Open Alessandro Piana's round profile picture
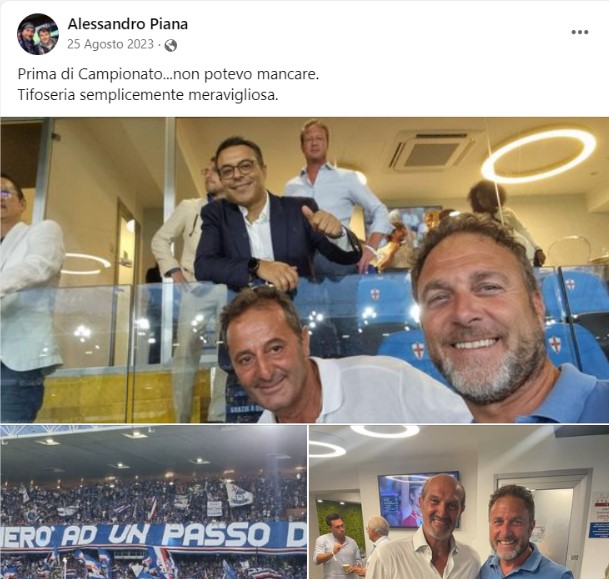Viewport: 609px width, 579px height. 38,34
